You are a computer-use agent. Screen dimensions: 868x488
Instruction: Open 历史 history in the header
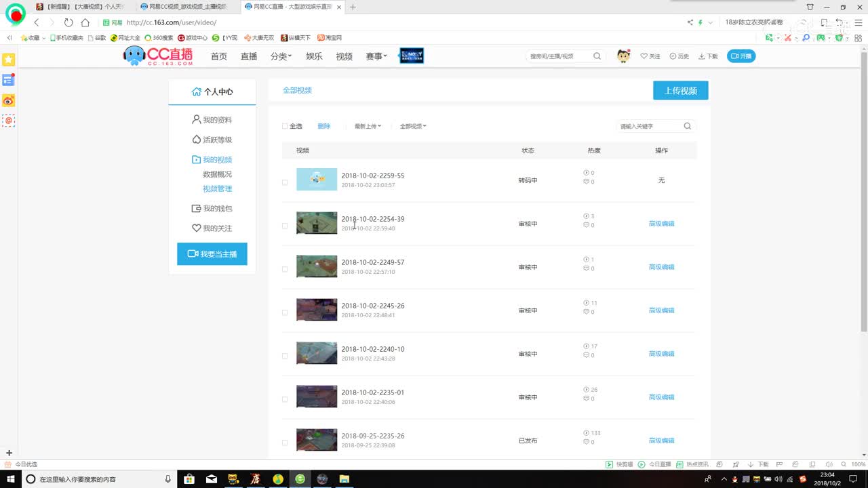click(679, 56)
